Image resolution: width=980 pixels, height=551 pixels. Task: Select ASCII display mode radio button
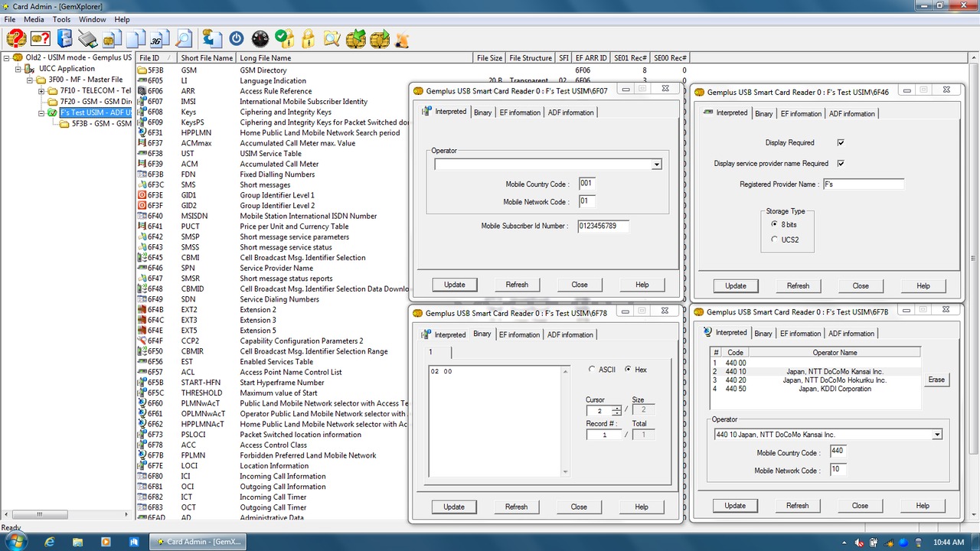coord(592,370)
